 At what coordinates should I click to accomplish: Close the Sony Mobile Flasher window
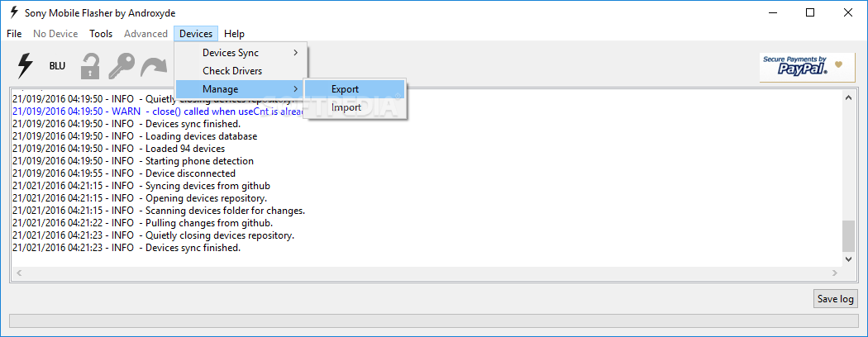click(x=847, y=12)
